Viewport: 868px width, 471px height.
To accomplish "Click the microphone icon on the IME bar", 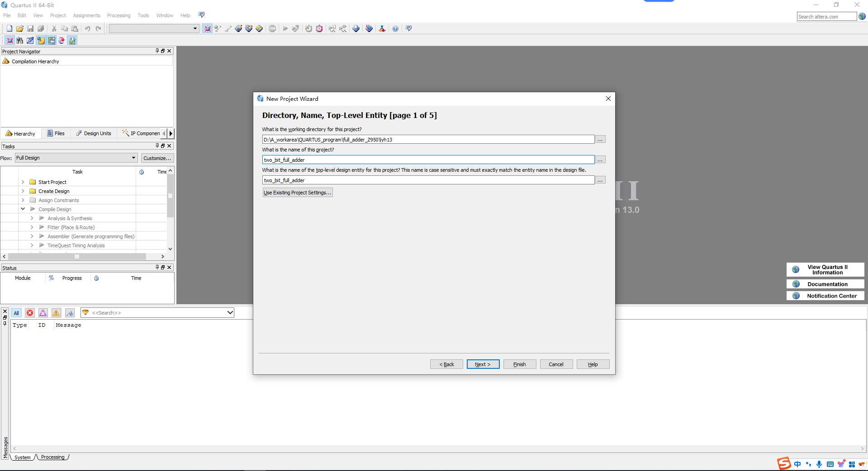I will pyautogui.click(x=819, y=464).
